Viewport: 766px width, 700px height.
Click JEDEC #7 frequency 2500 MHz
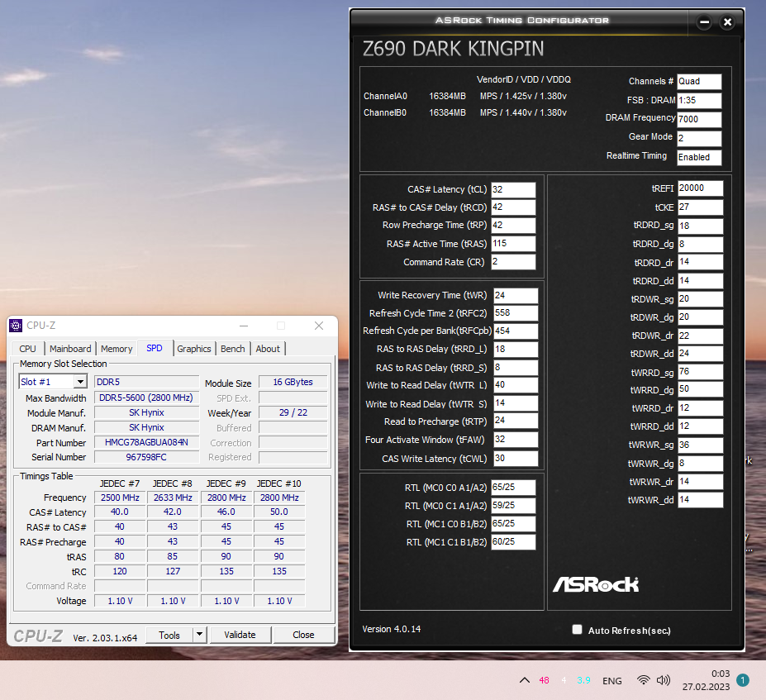click(x=120, y=498)
